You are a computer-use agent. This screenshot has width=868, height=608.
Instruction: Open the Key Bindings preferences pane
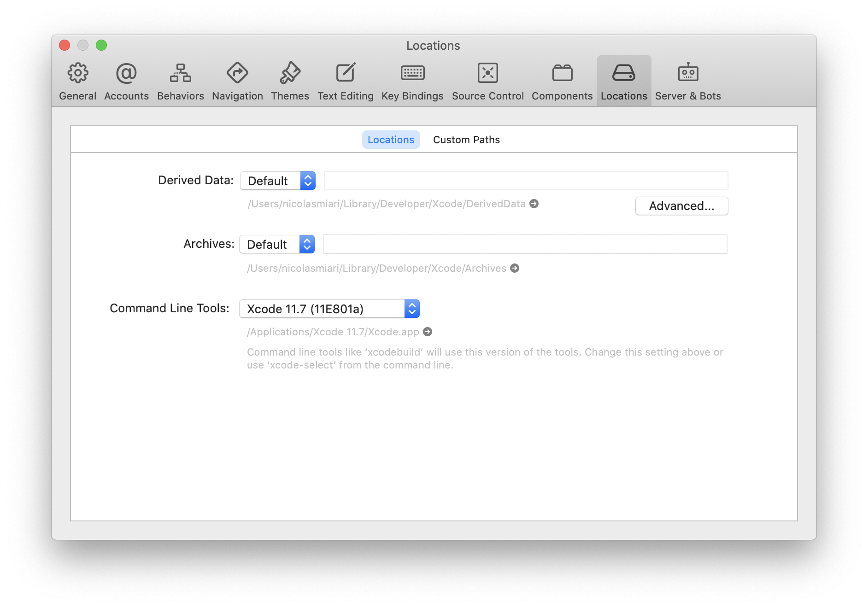(x=412, y=82)
